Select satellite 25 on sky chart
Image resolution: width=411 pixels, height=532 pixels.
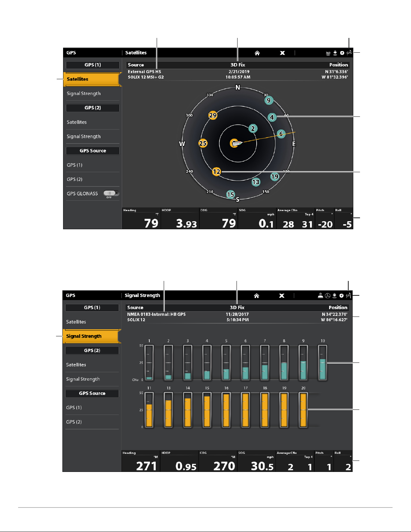point(203,143)
